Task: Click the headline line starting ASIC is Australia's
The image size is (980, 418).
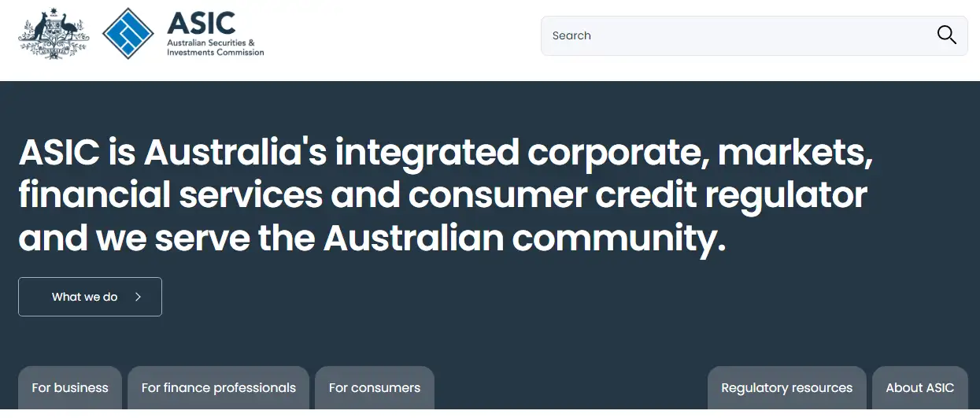Action: pyautogui.click(x=446, y=151)
